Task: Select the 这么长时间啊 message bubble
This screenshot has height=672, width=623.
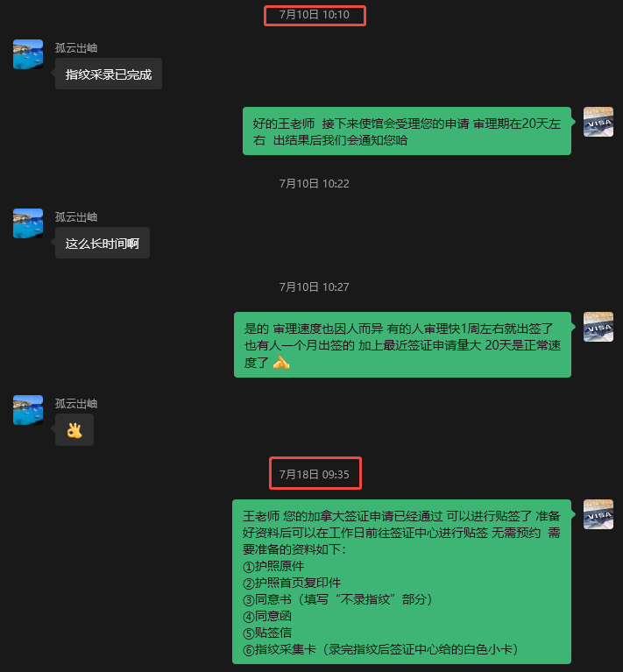Action: (103, 243)
